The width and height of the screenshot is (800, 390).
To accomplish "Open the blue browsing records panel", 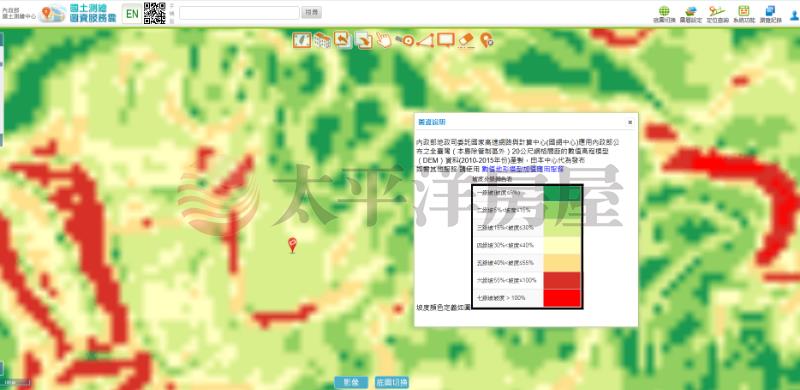I will [x=770, y=14].
